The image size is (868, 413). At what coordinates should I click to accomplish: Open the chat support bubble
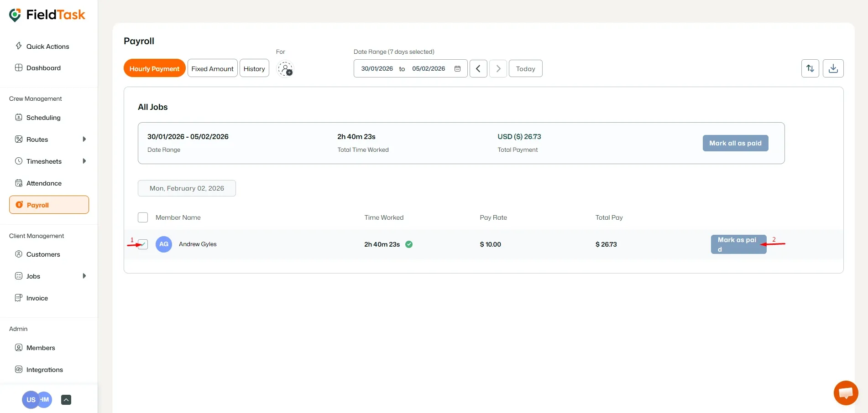click(846, 392)
